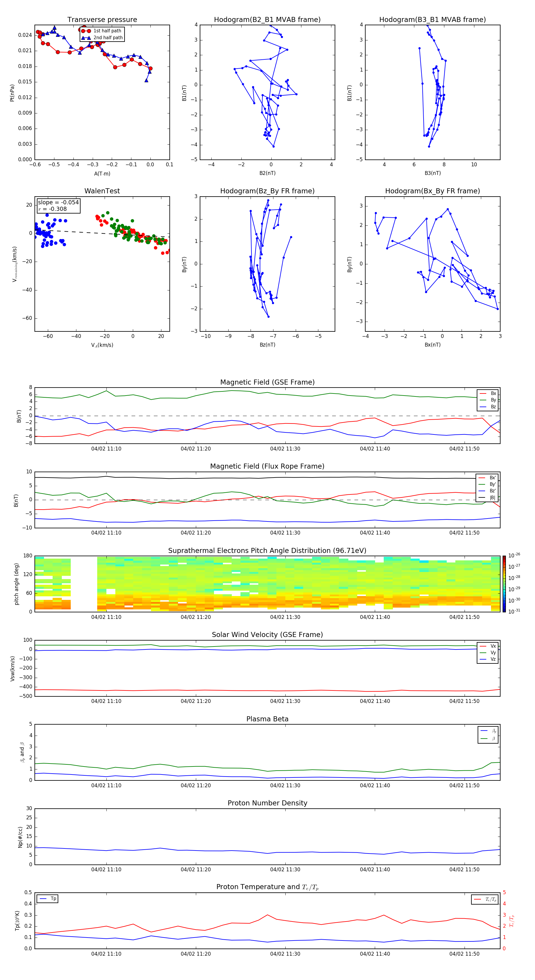Screen dimensions: 535x980
Task: Select |B| in the flux rope legend
Action: 487,498
